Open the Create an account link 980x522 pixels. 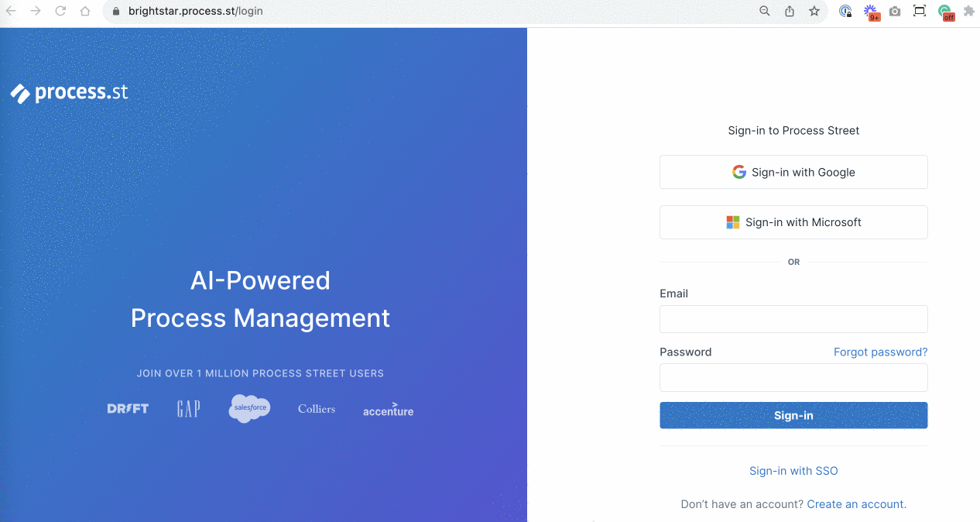pos(855,504)
